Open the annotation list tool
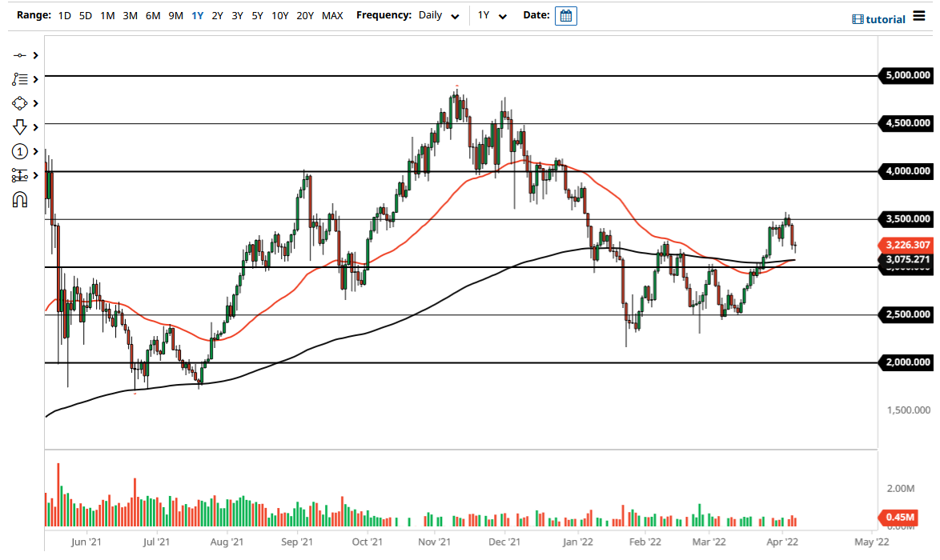The height and width of the screenshot is (560, 940). pos(20,78)
